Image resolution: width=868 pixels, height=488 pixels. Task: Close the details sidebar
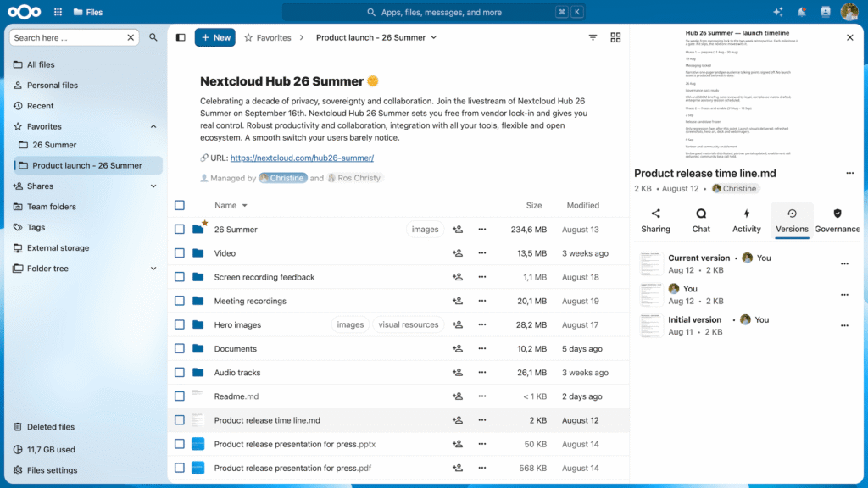pyautogui.click(x=849, y=37)
